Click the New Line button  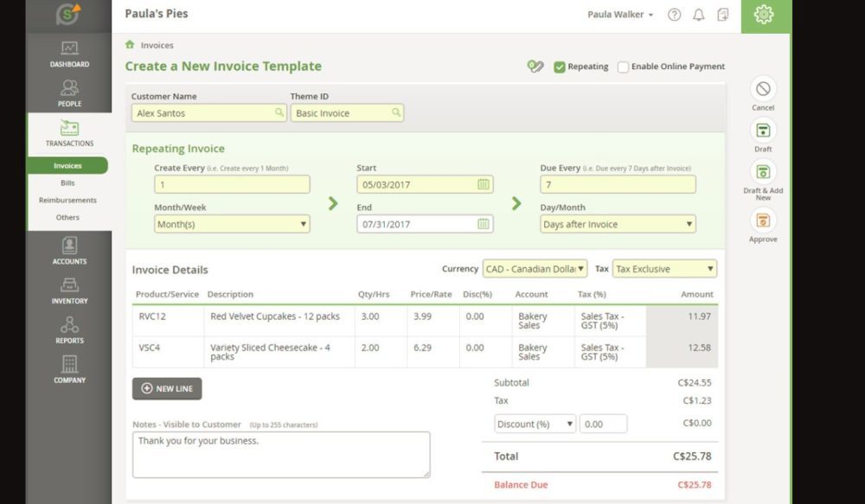point(167,389)
